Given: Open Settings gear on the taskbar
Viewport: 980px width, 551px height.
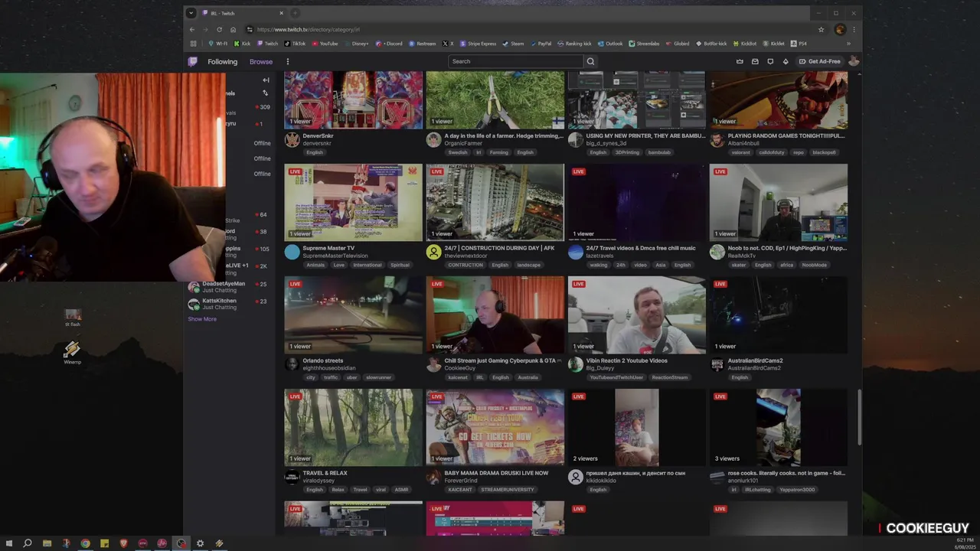Looking at the screenshot, I should 200,543.
